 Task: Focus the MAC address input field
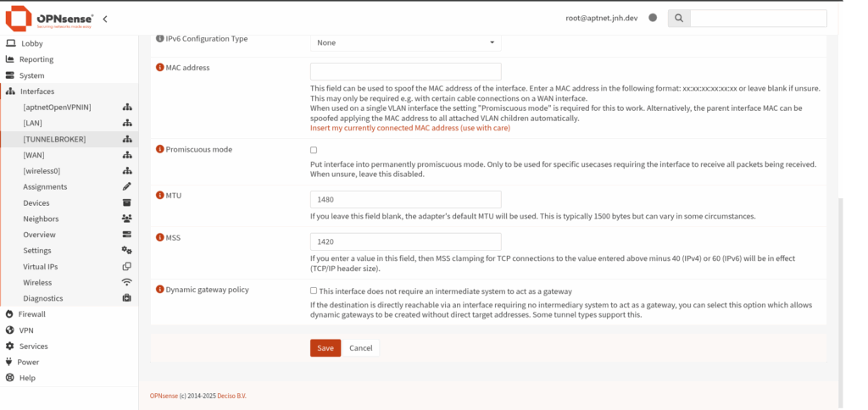(406, 71)
